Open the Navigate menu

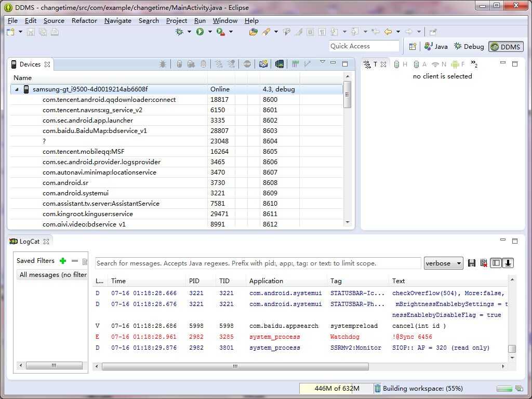[x=118, y=21]
